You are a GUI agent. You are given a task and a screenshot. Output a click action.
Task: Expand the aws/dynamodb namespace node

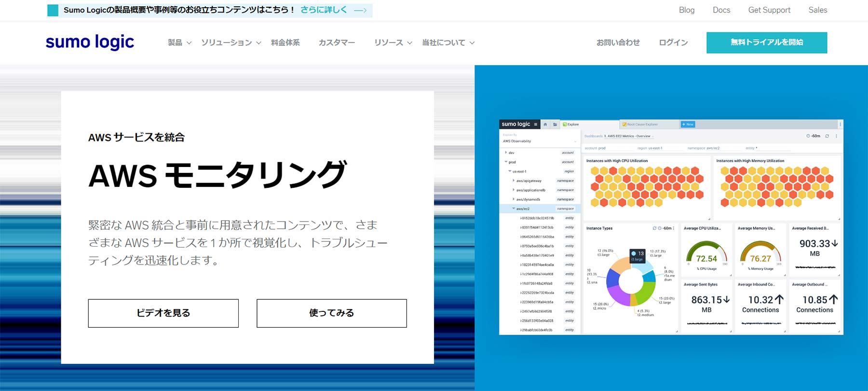point(514,199)
